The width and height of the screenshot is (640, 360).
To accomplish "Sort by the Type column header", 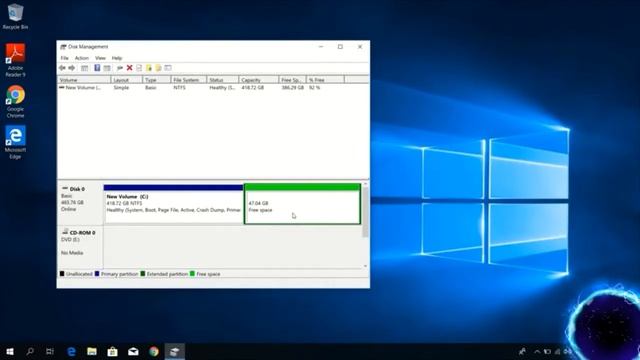I will click(x=157, y=80).
